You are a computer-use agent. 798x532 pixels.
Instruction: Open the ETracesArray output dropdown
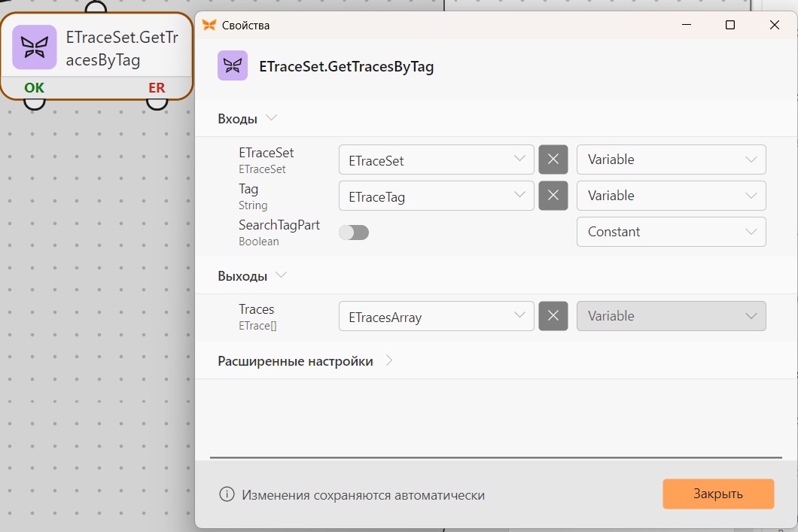click(436, 316)
